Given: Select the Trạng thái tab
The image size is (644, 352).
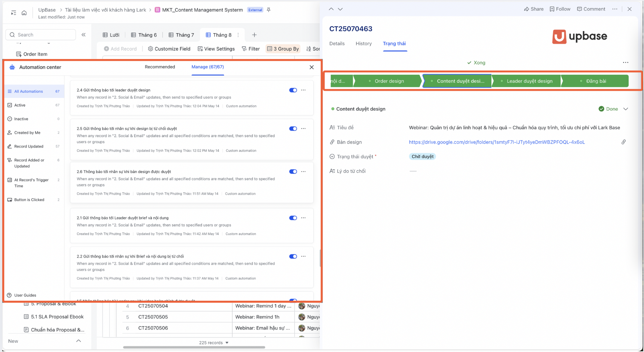Looking at the screenshot, I should (394, 44).
